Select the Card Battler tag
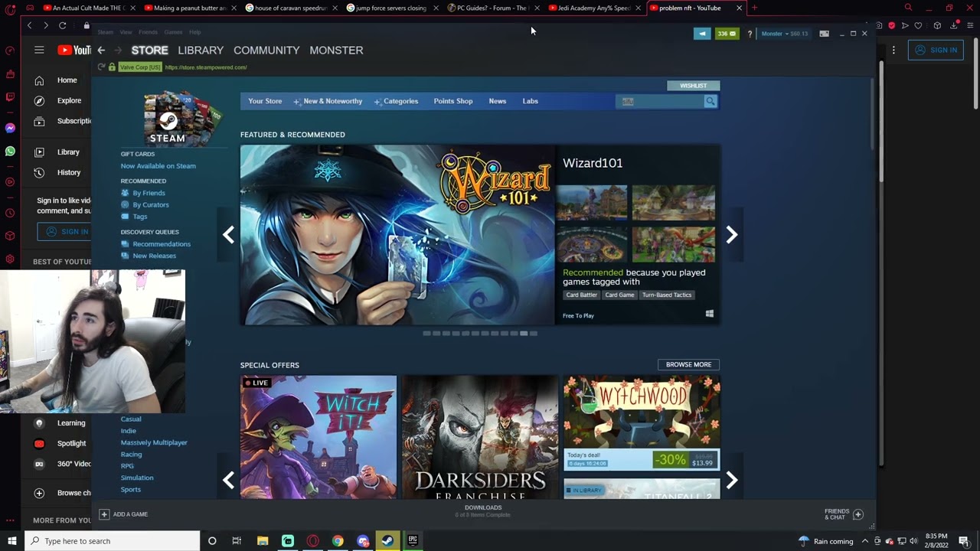The height and width of the screenshot is (551, 980). coord(581,295)
